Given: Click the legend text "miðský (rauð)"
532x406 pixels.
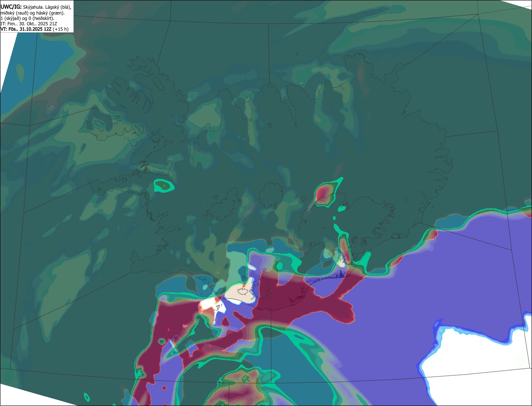Looking at the screenshot, I should coord(15,13).
